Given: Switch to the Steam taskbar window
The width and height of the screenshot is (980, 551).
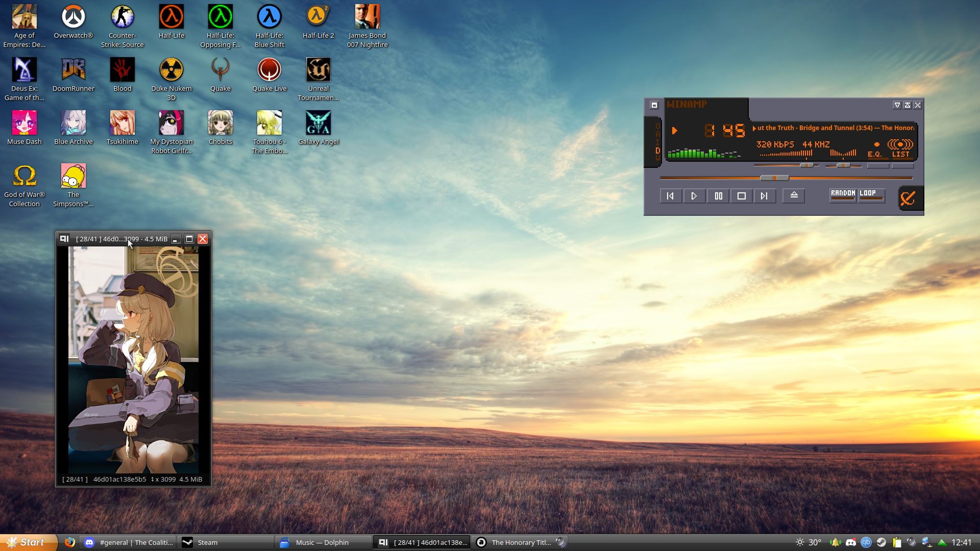Looking at the screenshot, I should pos(226,542).
